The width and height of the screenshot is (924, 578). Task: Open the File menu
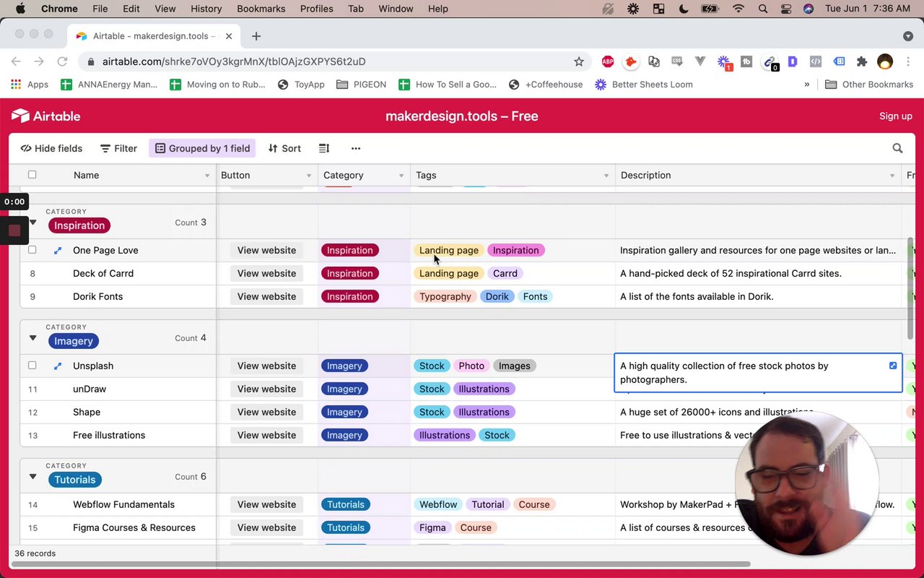tap(100, 9)
